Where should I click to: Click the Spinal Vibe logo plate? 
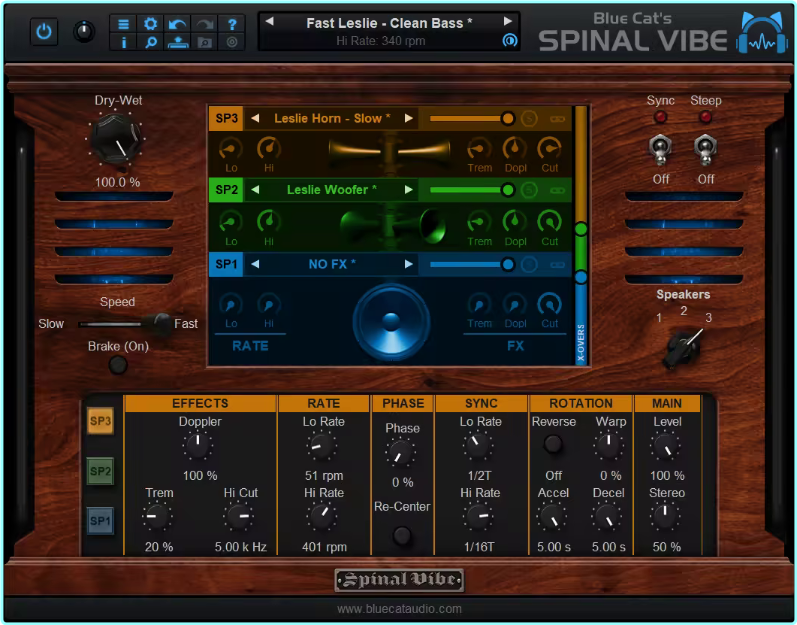(x=399, y=580)
